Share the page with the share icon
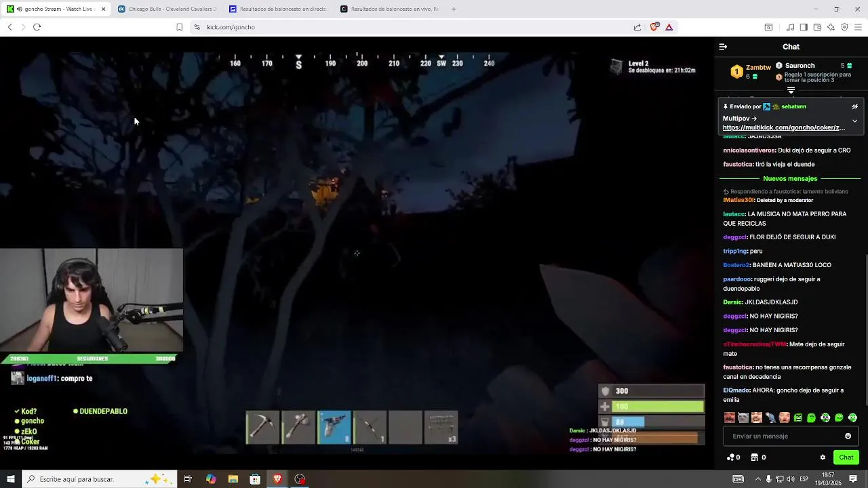The height and width of the screenshot is (488, 868). 637,27
